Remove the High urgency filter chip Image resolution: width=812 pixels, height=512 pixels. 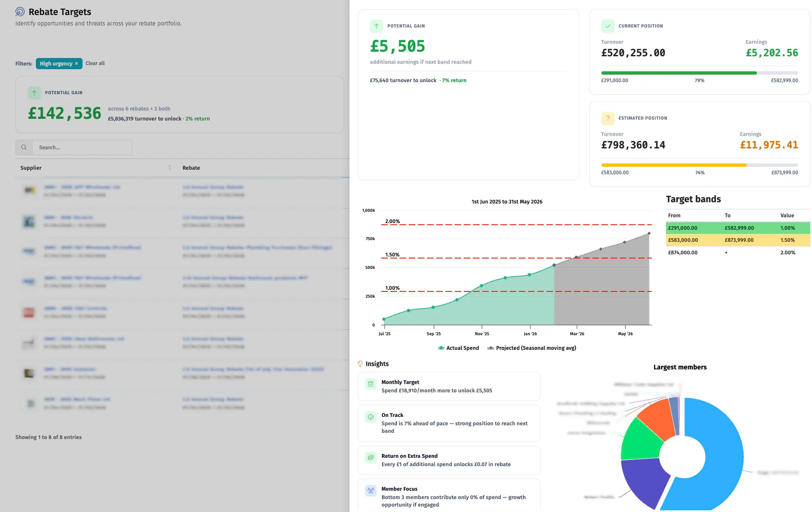(x=76, y=63)
